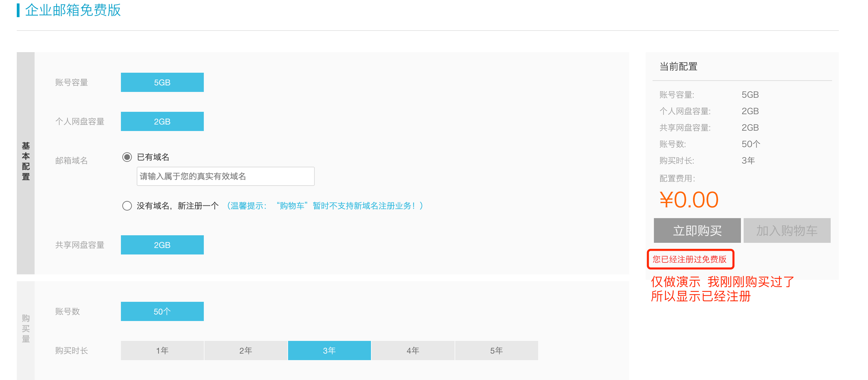This screenshot has width=868, height=380.
Task: Click the ¥0.00 configuration price
Action: tap(689, 200)
